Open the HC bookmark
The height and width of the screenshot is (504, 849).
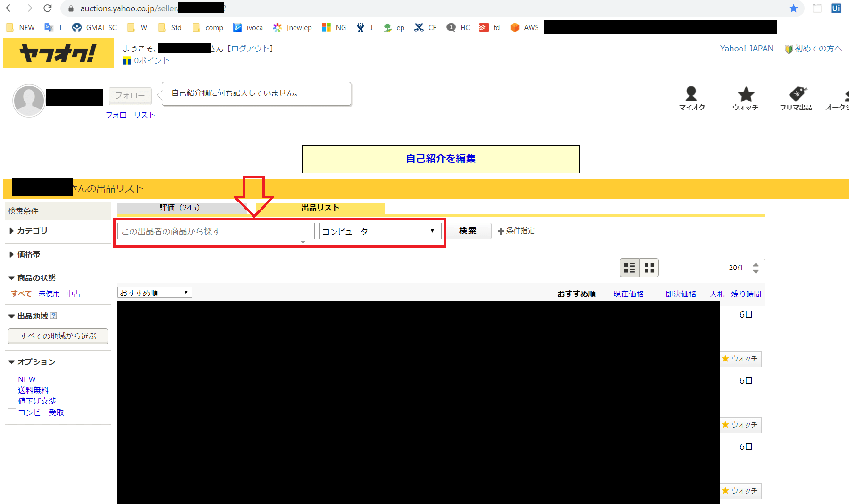point(458,27)
